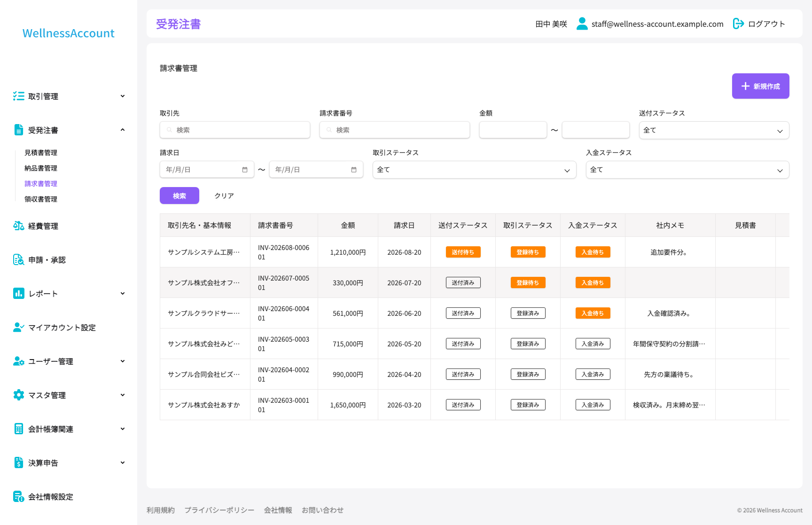Collapse the 受発注書 menu chevron
Viewport: 812px width, 525px height.
[x=123, y=130]
